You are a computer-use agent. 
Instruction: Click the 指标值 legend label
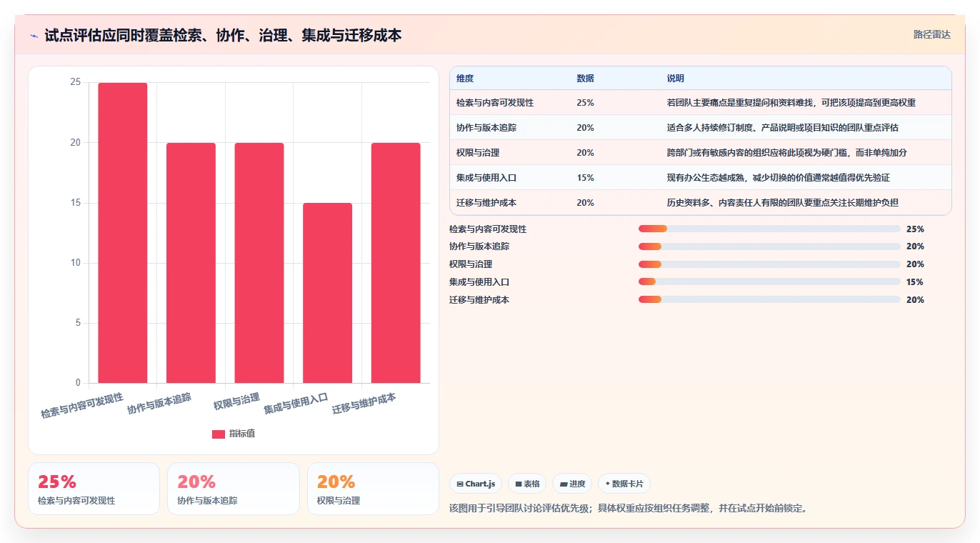tap(242, 434)
